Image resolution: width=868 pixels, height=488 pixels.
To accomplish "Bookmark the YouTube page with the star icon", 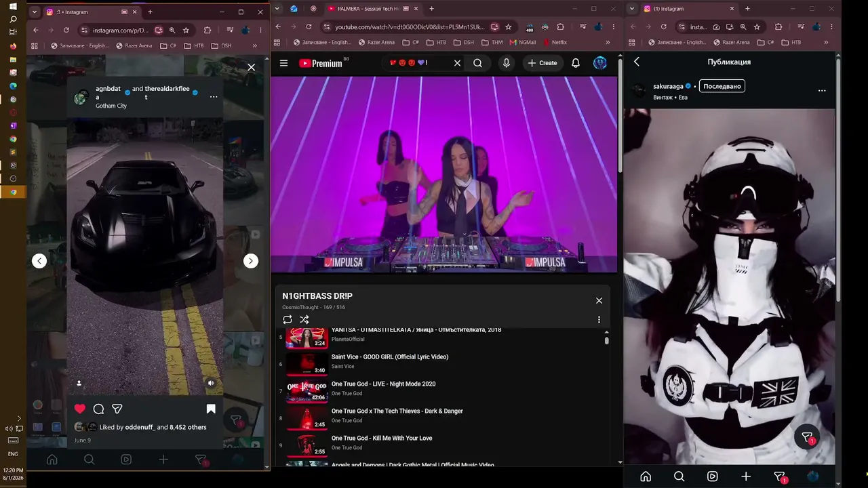I will point(509,27).
